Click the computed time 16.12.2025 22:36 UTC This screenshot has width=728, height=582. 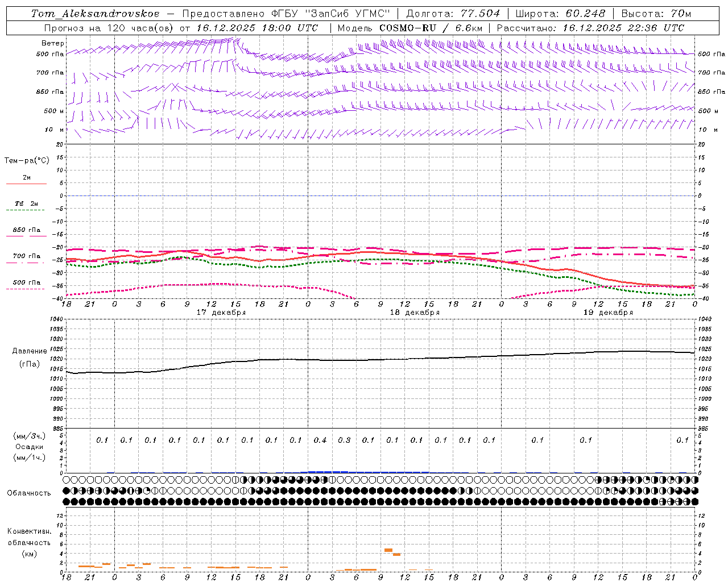click(623, 28)
